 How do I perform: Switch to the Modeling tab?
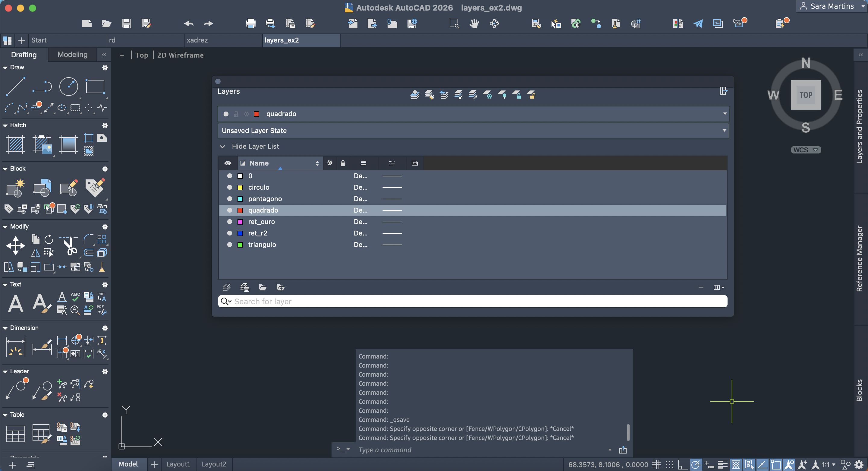pos(72,54)
